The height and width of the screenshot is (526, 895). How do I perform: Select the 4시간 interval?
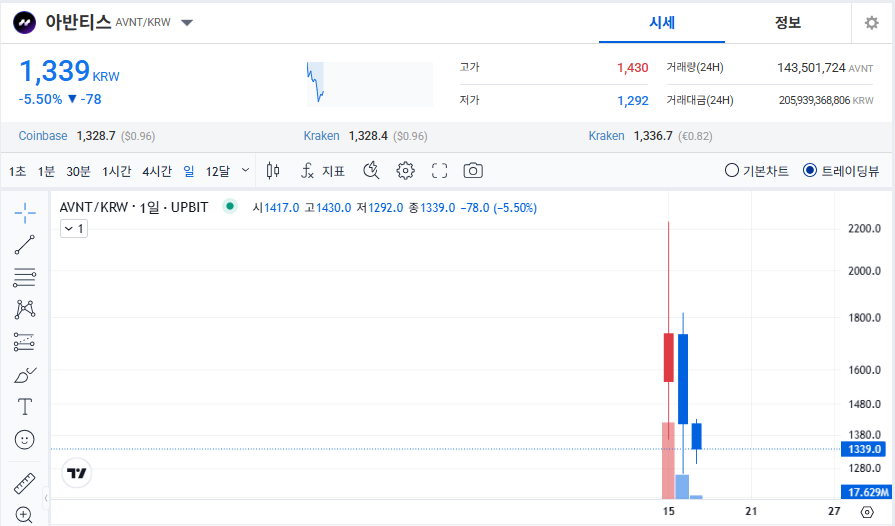point(157,171)
